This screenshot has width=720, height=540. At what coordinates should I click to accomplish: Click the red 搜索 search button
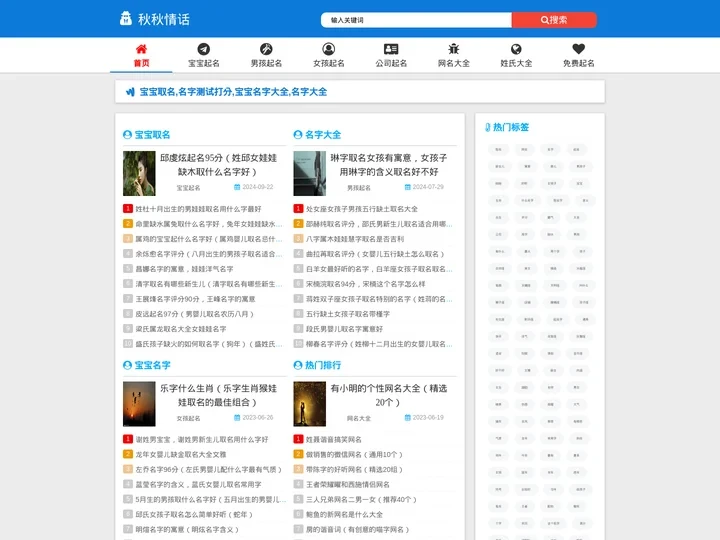[x=554, y=20]
